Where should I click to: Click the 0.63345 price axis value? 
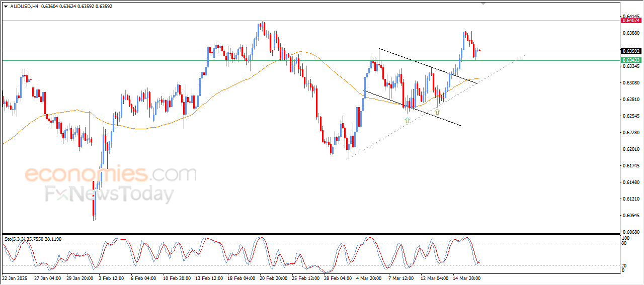tap(631, 66)
